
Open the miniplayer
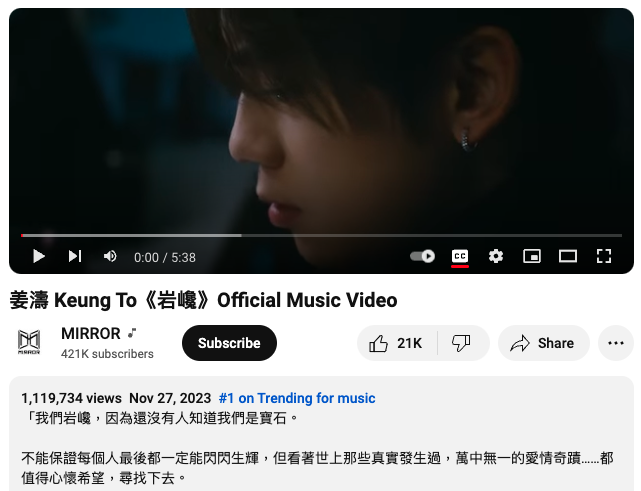point(532,256)
